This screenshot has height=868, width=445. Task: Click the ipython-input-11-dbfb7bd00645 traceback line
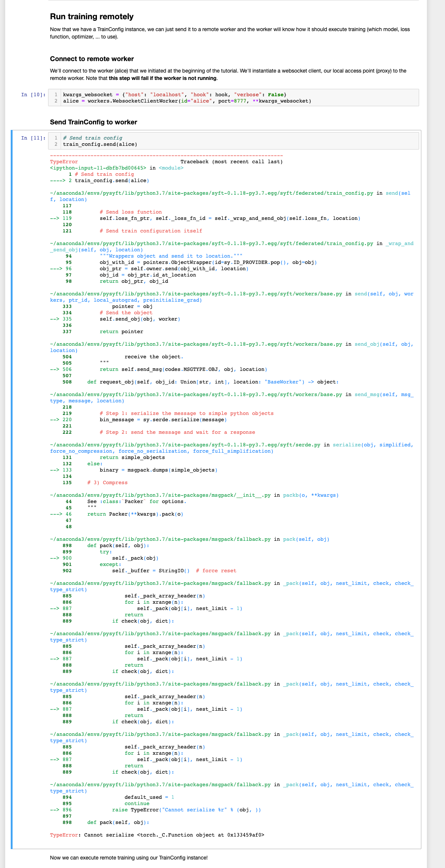click(x=117, y=168)
